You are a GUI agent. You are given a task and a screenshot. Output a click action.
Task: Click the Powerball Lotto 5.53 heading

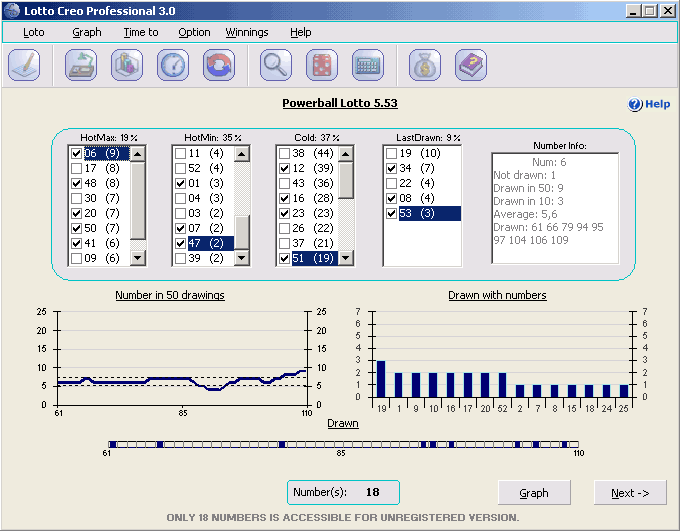point(340,103)
